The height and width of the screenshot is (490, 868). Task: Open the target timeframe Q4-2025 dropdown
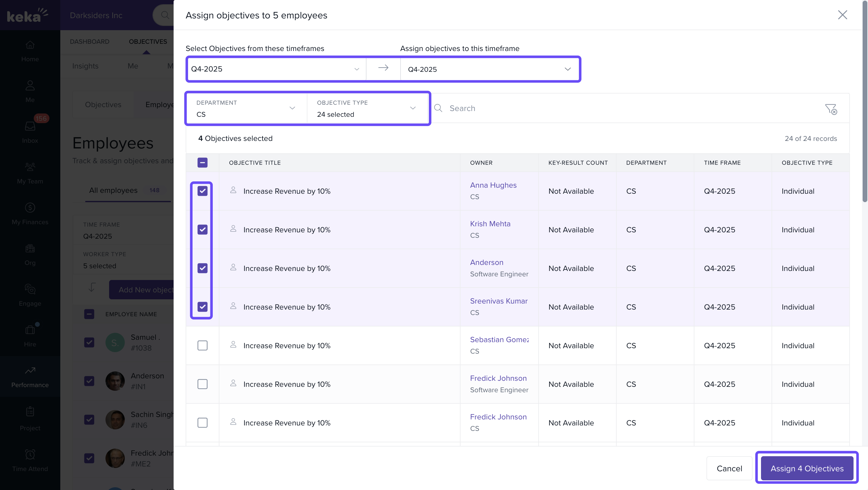[x=489, y=69]
